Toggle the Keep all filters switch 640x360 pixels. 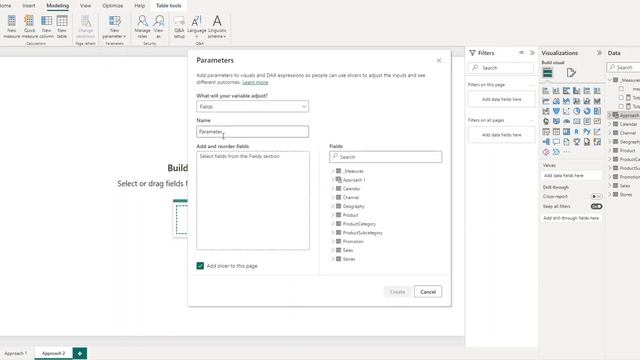596,207
